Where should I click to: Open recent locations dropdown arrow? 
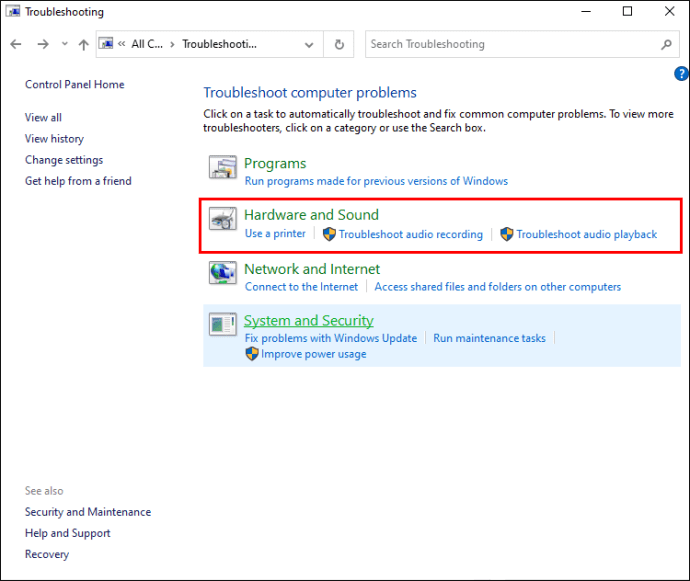65,44
